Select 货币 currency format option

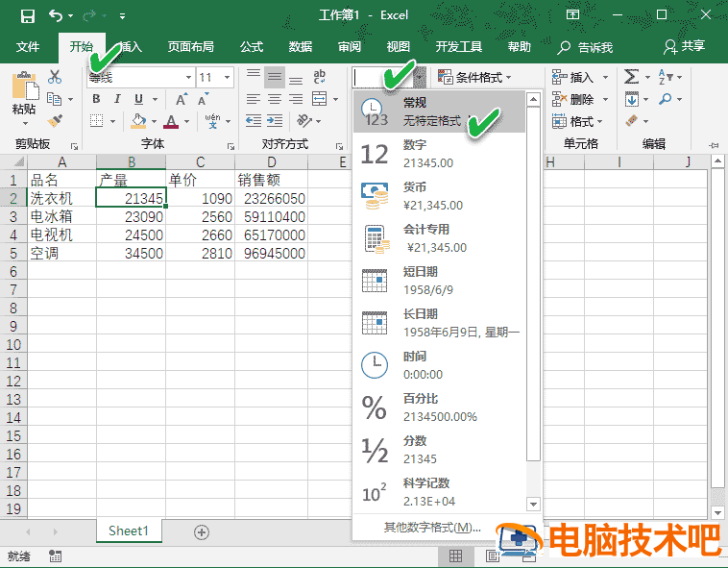439,196
